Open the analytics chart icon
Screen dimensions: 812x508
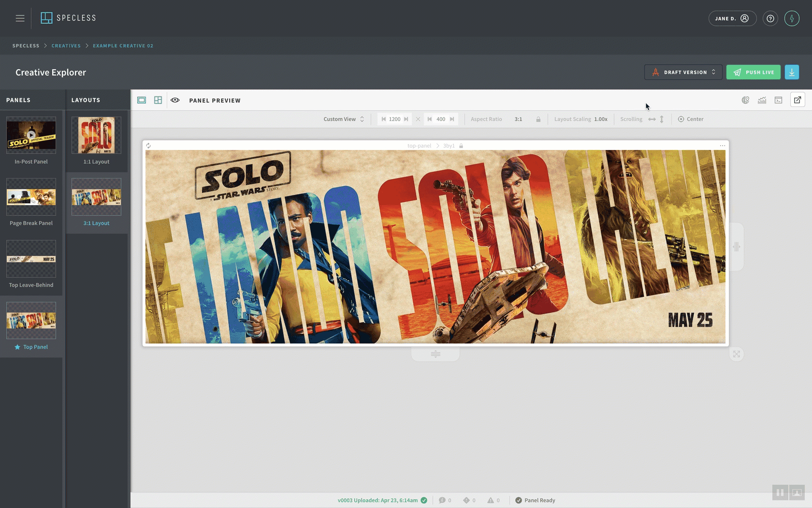(762, 100)
